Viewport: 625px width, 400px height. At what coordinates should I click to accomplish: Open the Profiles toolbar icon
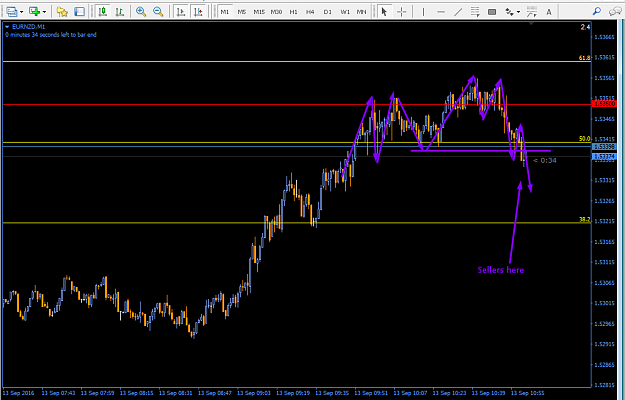point(12,12)
